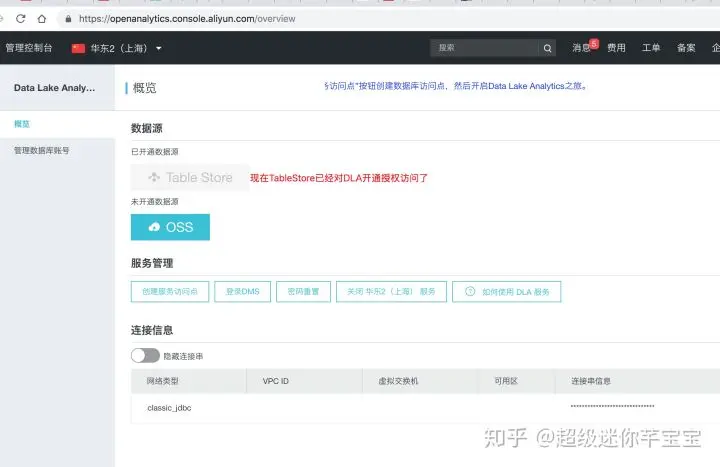Reload the page with the browser refresh icon
This screenshot has width=720, height=467.
pyautogui.click(x=20, y=19)
